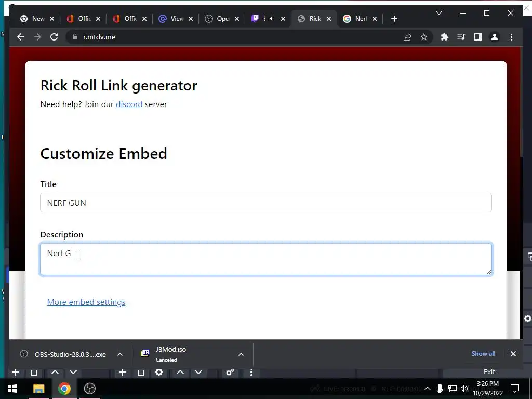532x399 pixels.
Task: Open Chrome profile menu
Action: coord(495,37)
